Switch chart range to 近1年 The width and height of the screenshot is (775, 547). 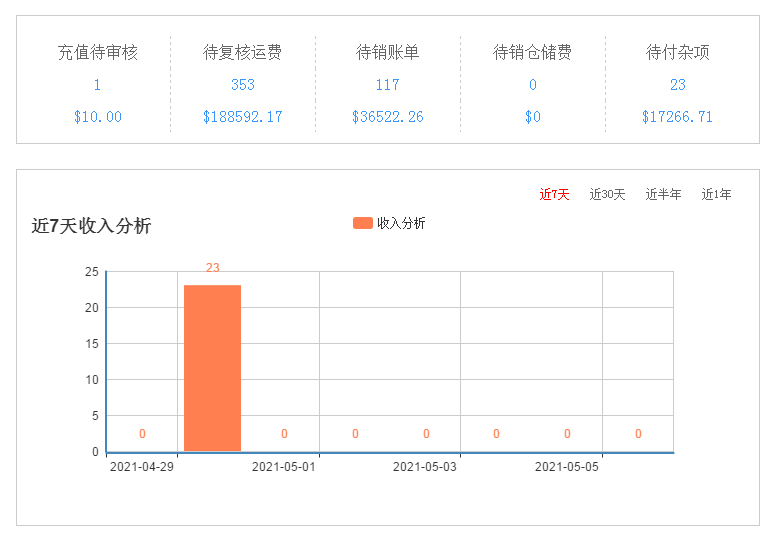(716, 194)
